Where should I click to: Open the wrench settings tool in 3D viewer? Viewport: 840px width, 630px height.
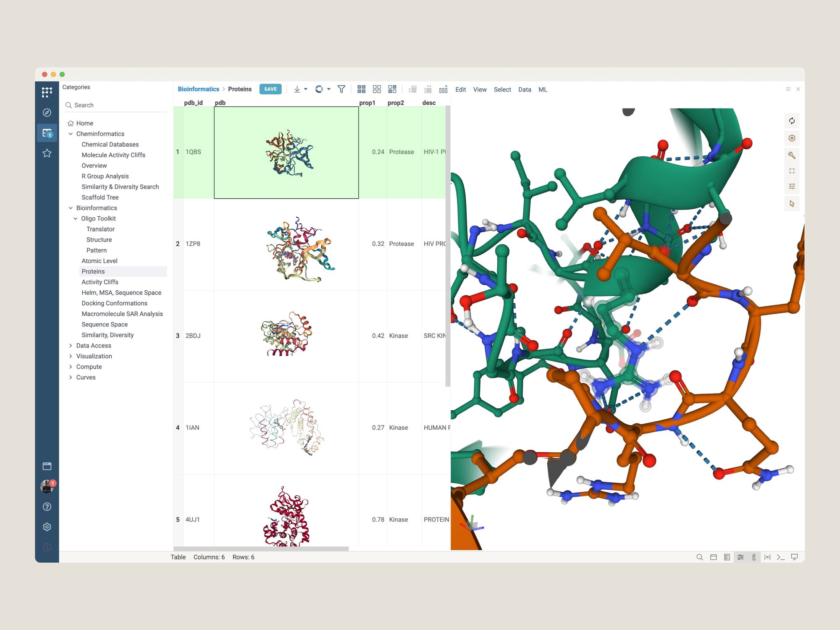pyautogui.click(x=792, y=155)
